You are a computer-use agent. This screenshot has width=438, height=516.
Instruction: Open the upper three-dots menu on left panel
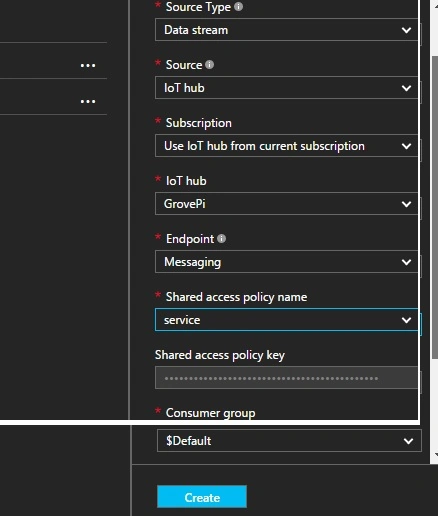click(88, 65)
